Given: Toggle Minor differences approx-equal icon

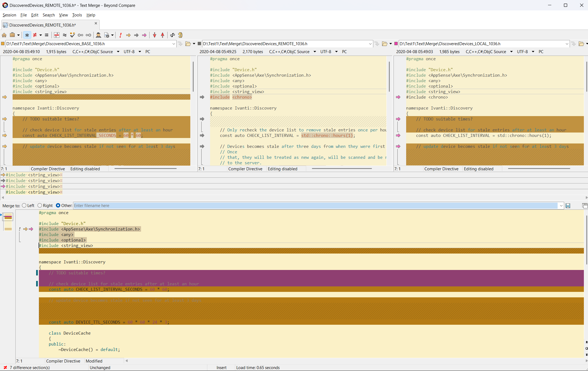Looking at the screenshot, I should 65,35.
